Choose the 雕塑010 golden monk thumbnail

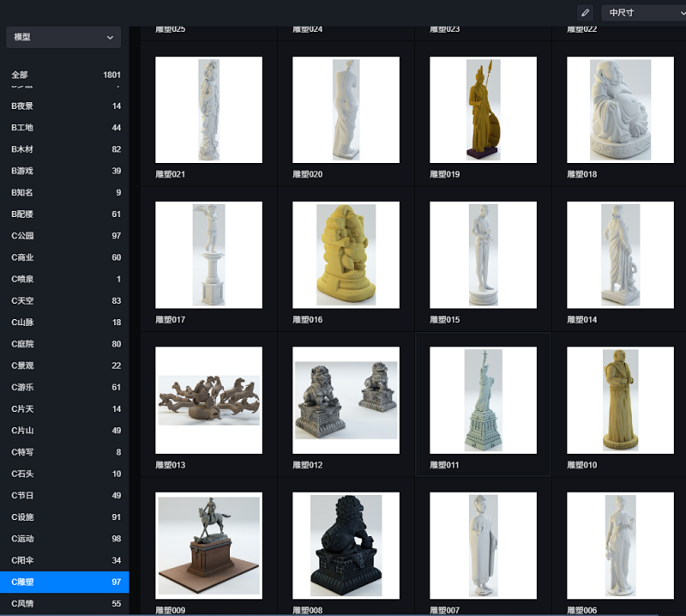tap(620, 400)
